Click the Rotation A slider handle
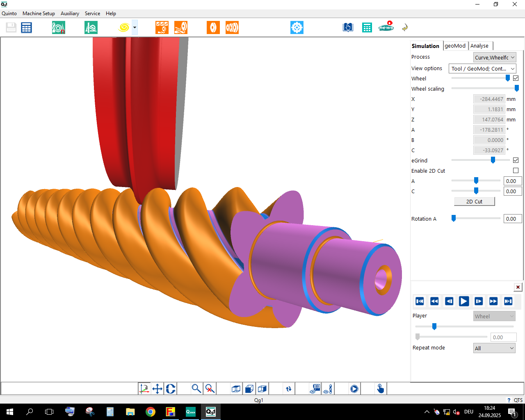 click(454, 219)
